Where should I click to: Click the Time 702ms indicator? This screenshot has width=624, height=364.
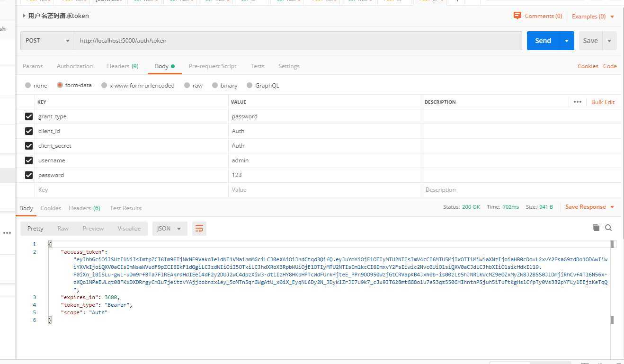(x=503, y=207)
